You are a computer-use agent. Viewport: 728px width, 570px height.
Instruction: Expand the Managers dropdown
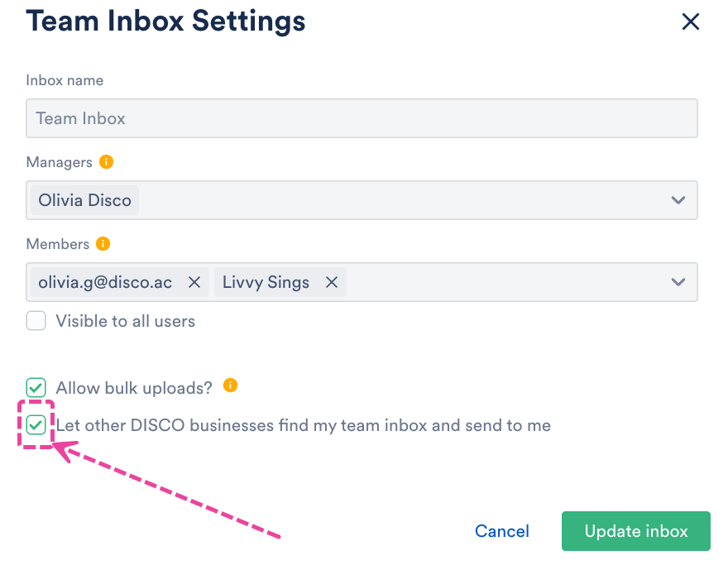(678, 200)
